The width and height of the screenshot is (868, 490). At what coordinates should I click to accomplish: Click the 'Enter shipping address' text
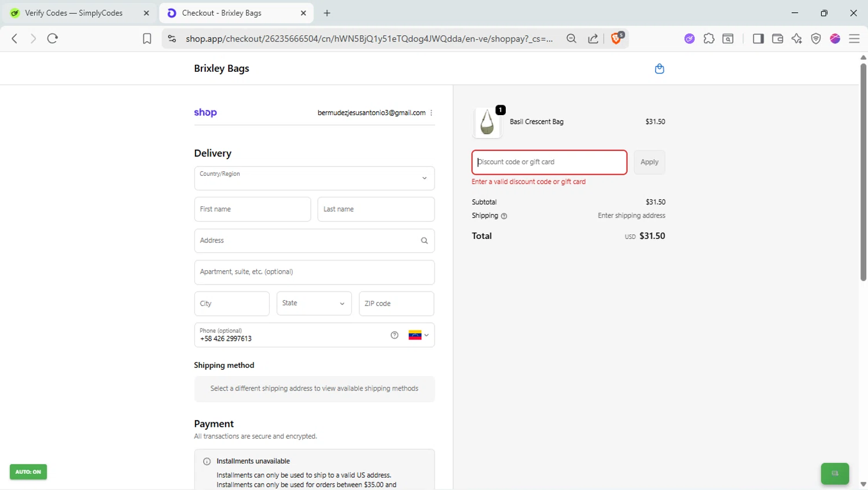click(x=631, y=216)
